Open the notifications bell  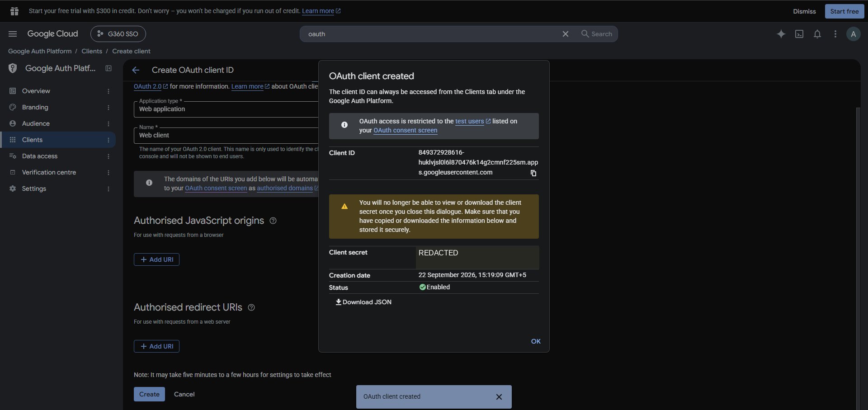(817, 34)
